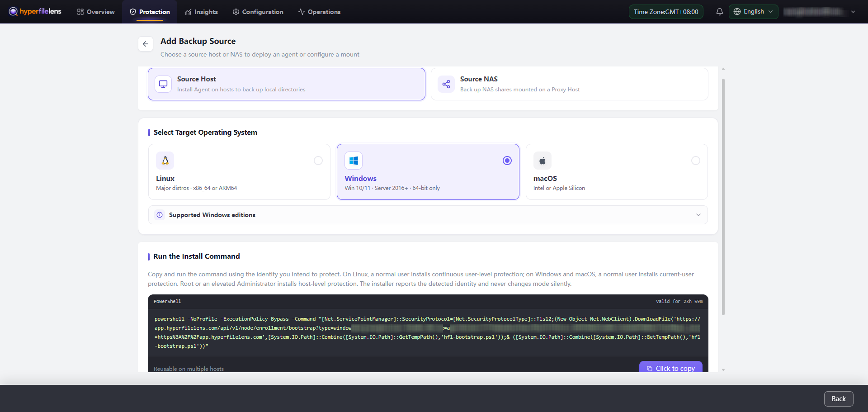This screenshot has width=868, height=412.
Task: Select the Source Host card
Action: click(x=287, y=84)
